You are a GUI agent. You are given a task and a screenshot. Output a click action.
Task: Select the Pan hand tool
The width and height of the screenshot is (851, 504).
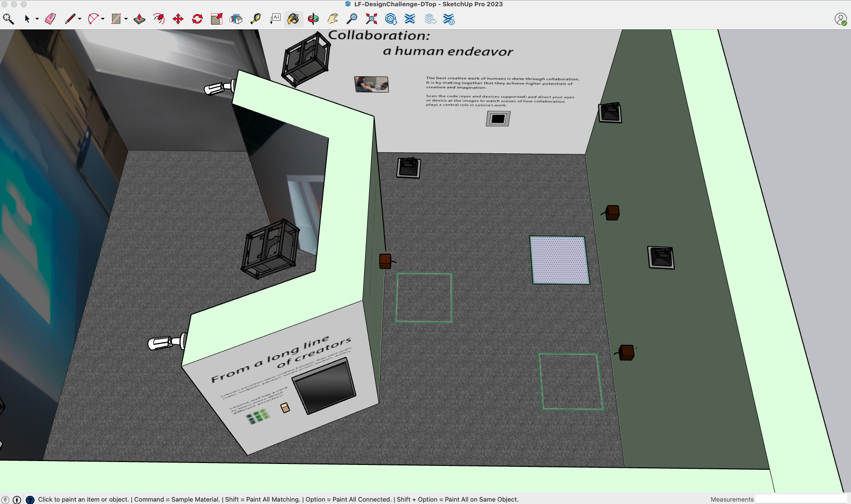[333, 19]
